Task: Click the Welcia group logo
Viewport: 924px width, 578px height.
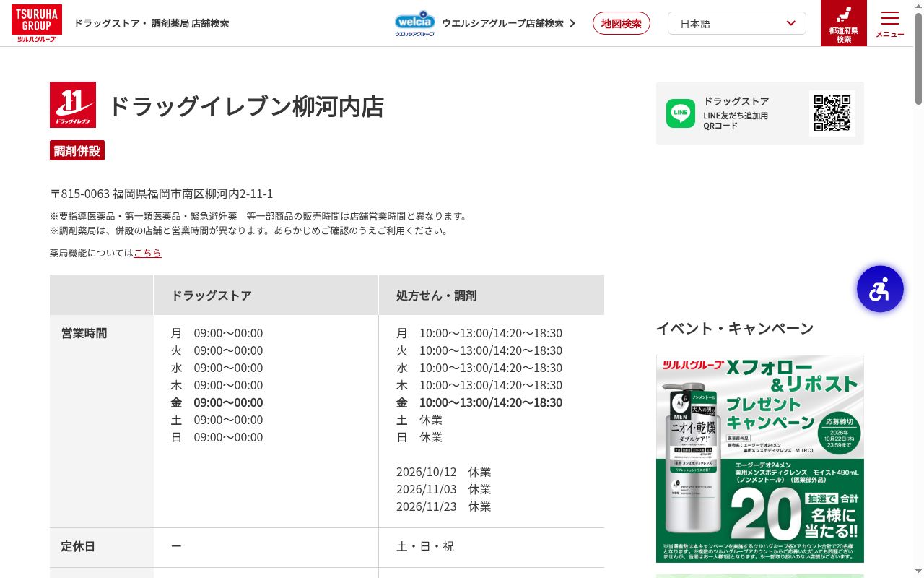Action: point(414,23)
